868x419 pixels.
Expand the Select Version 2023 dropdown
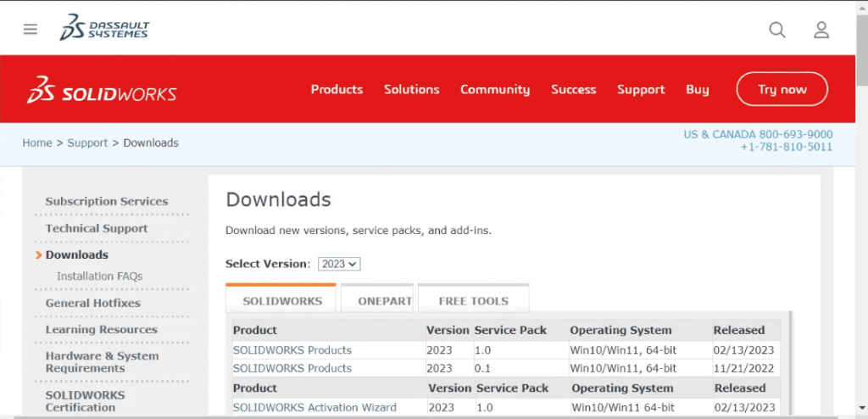click(x=339, y=264)
